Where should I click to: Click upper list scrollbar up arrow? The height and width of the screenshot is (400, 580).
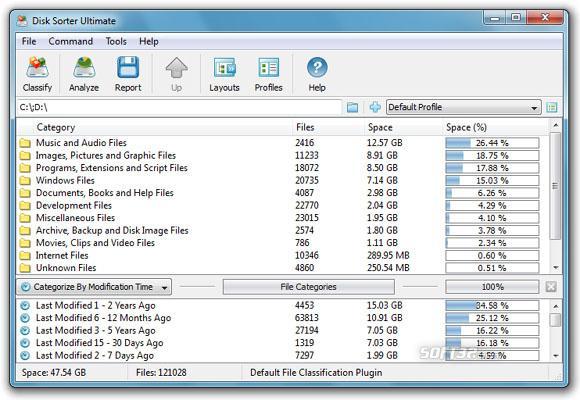[555, 126]
